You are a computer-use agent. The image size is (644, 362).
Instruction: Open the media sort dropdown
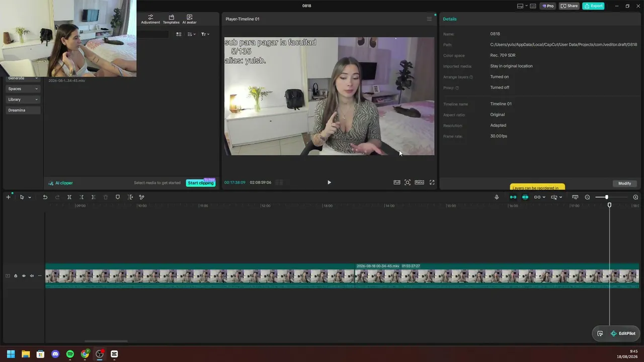(x=191, y=34)
